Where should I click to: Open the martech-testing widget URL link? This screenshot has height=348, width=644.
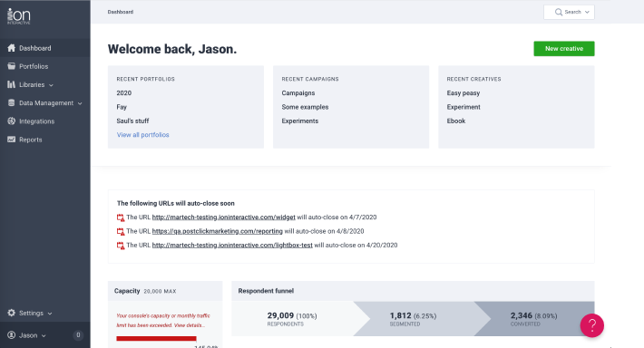coord(223,217)
